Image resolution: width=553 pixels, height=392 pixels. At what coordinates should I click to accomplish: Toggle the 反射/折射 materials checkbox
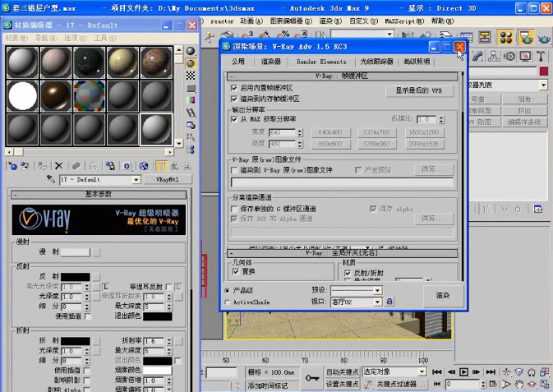pos(348,273)
